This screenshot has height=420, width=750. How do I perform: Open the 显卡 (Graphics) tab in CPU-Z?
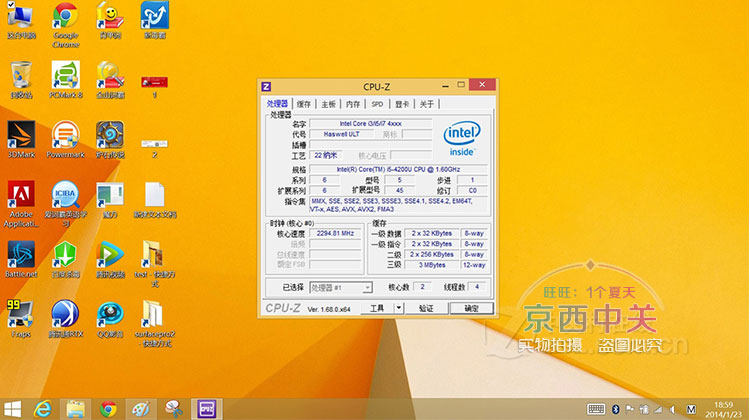coord(402,104)
